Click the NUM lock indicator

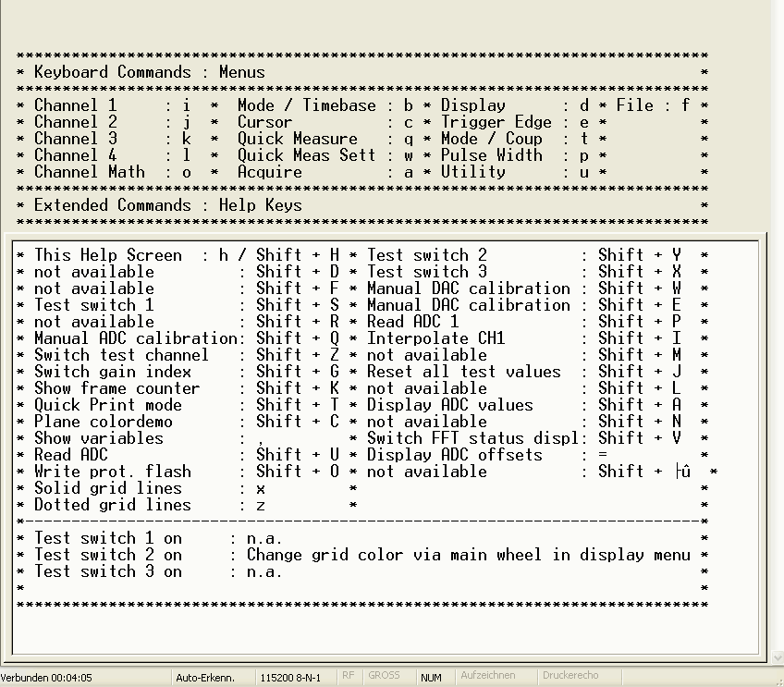(x=431, y=678)
